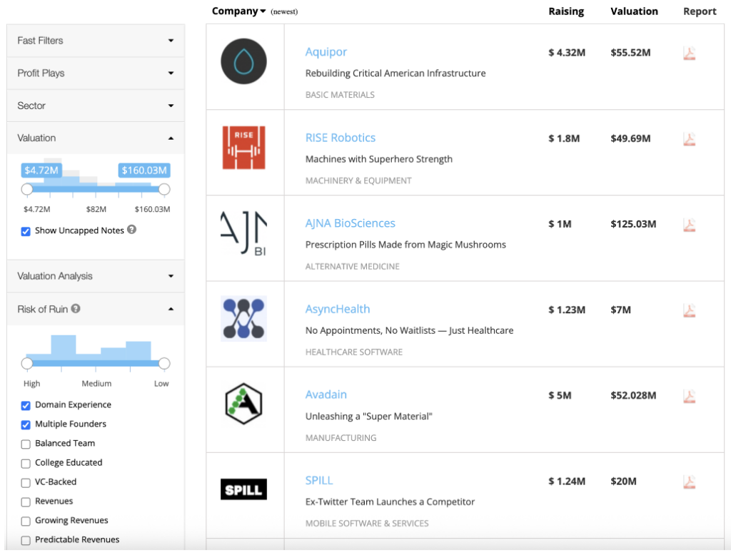Open the AsyncHealth PDF report icon

689,310
